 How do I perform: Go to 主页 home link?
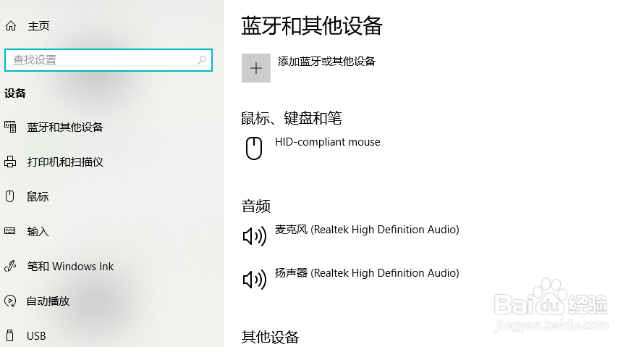[38, 26]
